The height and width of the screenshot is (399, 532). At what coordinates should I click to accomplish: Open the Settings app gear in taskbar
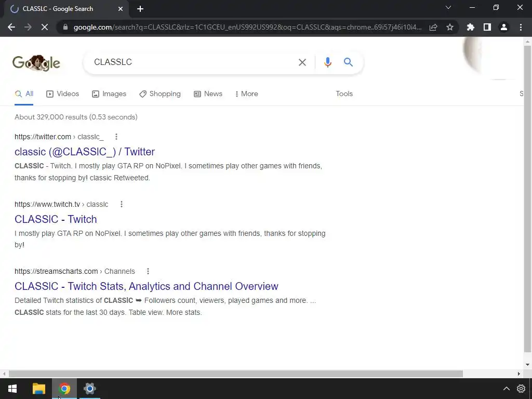coord(90,389)
